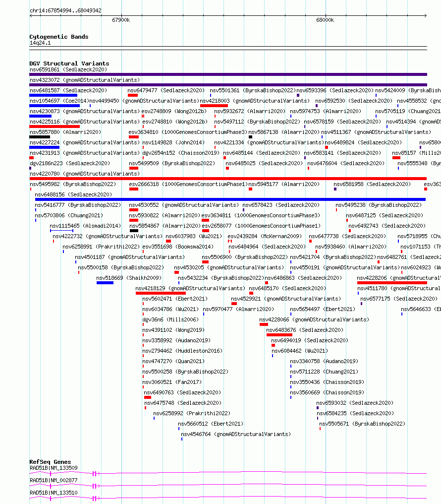Screen dimensions: 441x504
Task: Click the nsv5857880 (Almarri2020) label
Action: click(65, 132)
